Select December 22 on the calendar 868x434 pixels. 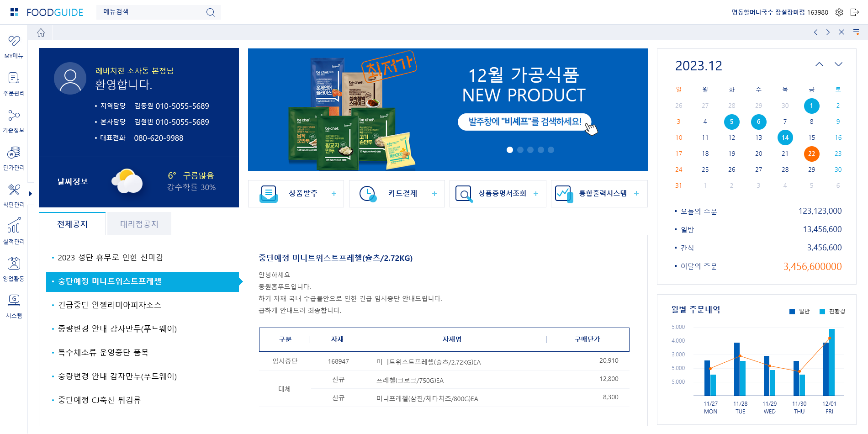pyautogui.click(x=811, y=153)
